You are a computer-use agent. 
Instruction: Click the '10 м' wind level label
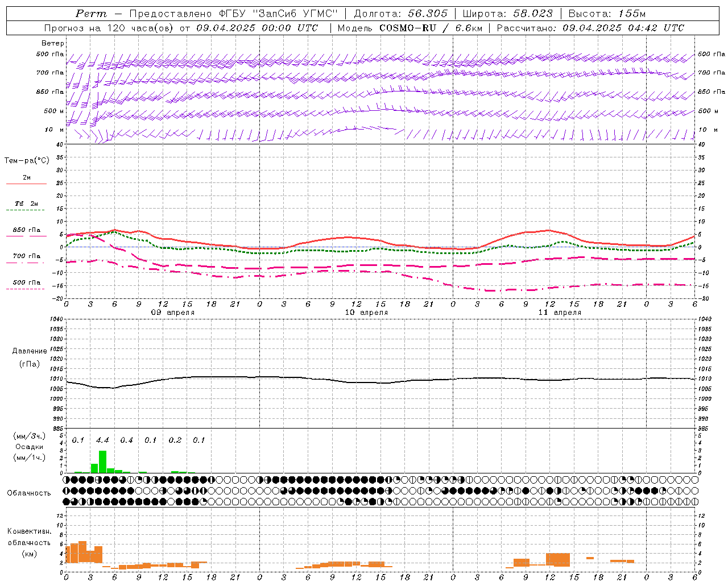55,130
